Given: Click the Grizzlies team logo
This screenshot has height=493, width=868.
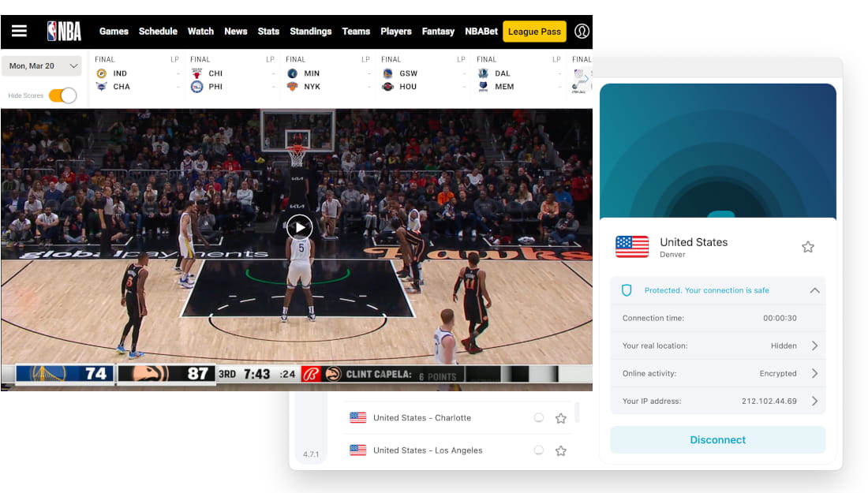Looking at the screenshot, I should pos(483,86).
